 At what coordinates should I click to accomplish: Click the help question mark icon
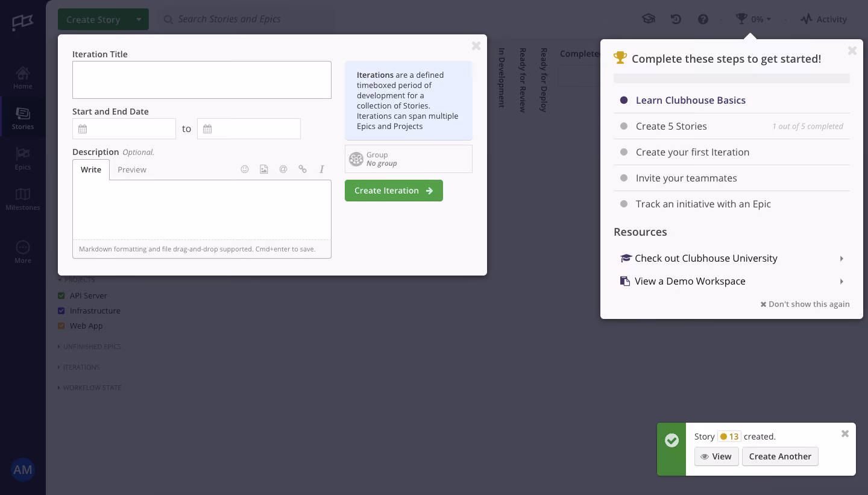[x=703, y=19]
